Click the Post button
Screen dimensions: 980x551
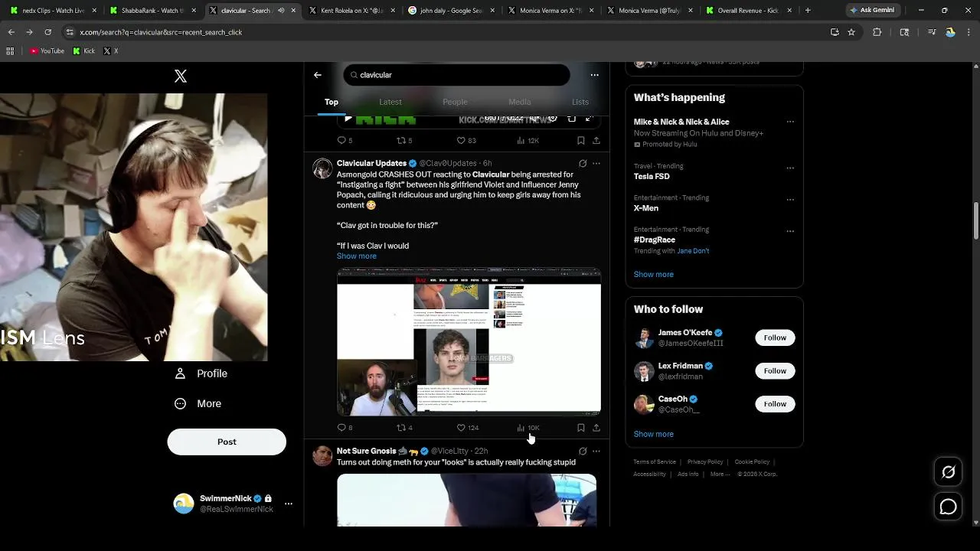point(227,442)
